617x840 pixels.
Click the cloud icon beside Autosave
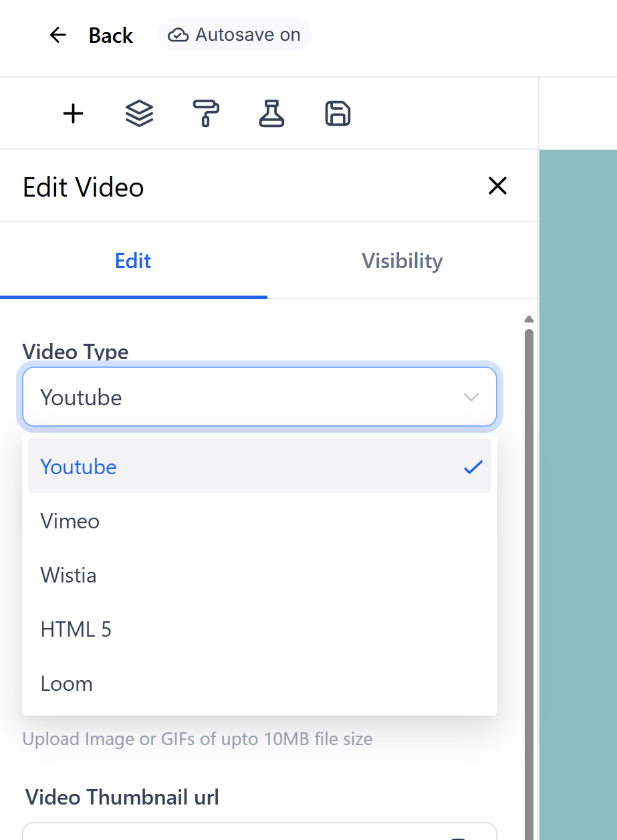click(x=178, y=35)
